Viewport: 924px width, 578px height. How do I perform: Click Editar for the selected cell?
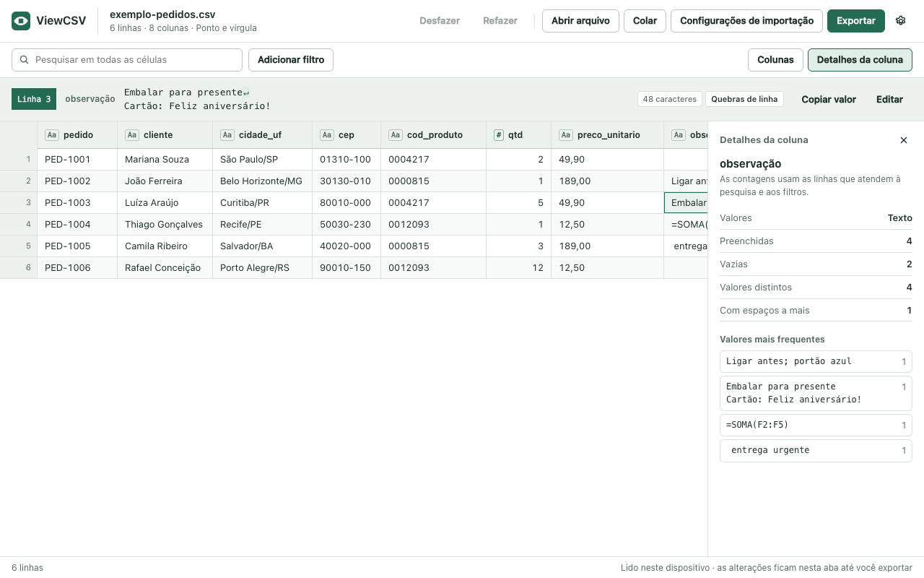pos(889,99)
